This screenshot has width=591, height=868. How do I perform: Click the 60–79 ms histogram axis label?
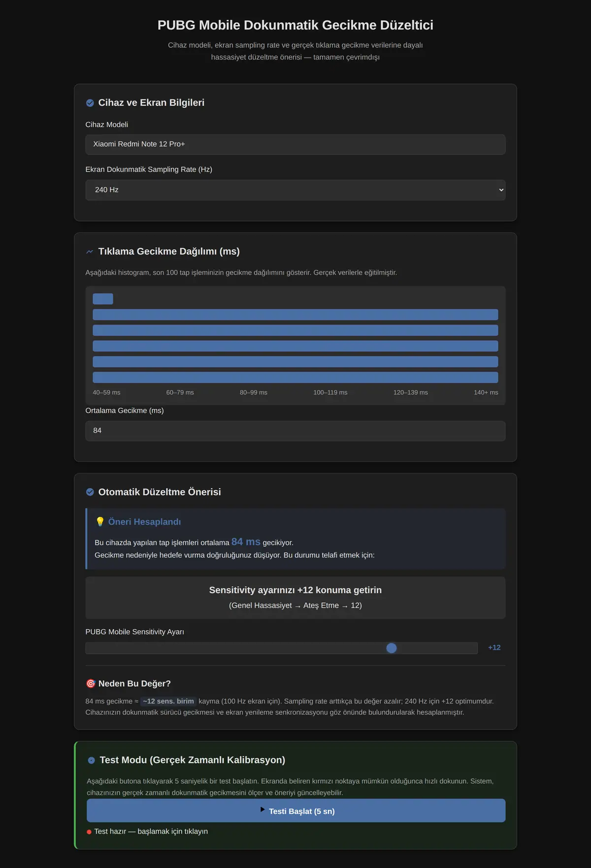coord(180,393)
